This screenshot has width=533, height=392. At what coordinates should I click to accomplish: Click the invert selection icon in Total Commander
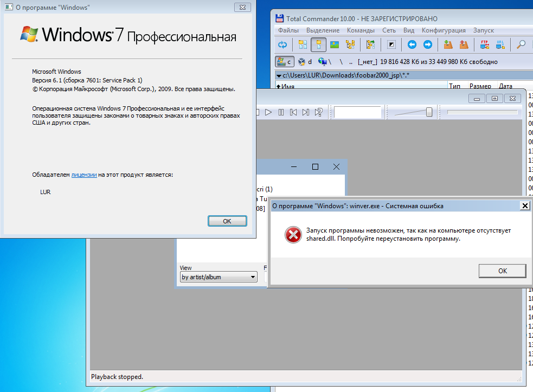pos(391,44)
